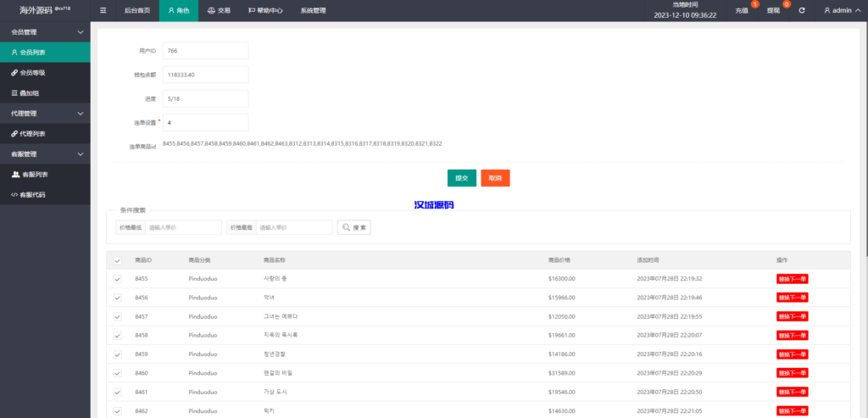Uncheck the checkbox for product 8455
The image size is (868, 418).
117,279
